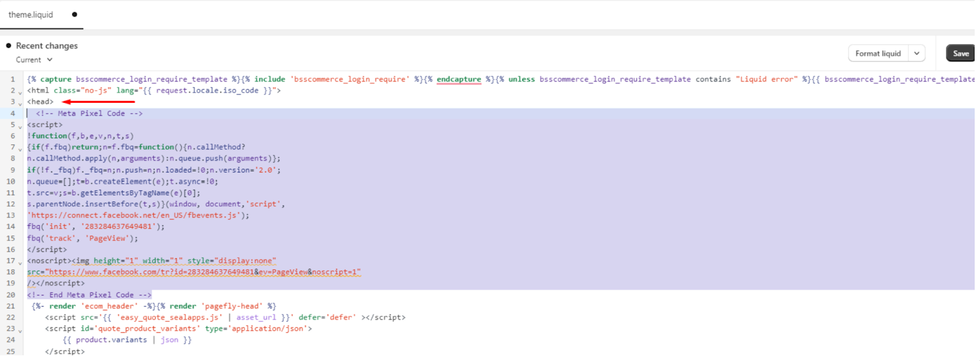
Task: Switch to the theme.liquid tab
Action: coord(31,15)
